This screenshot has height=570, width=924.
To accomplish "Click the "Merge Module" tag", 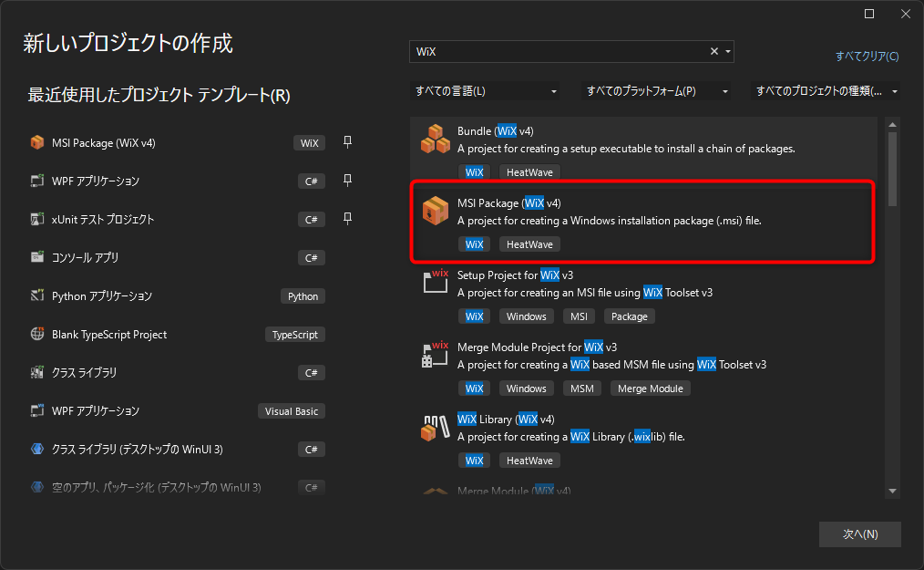I will [x=650, y=389].
